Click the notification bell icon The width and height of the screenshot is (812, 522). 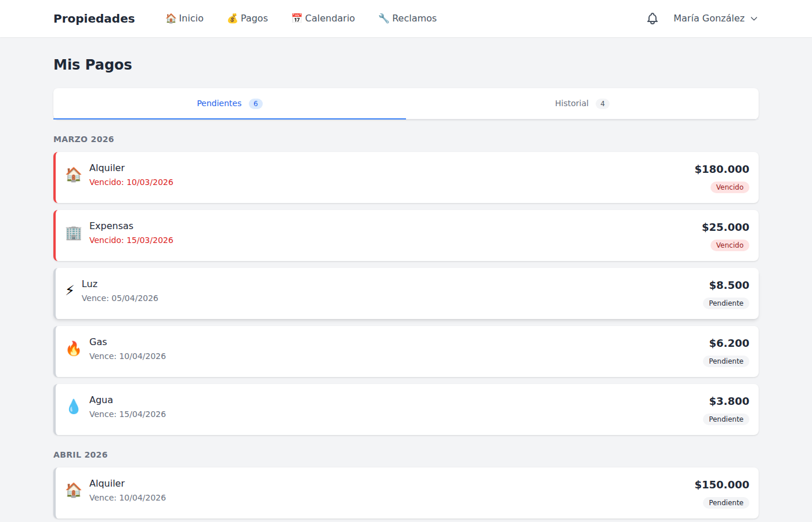[652, 19]
